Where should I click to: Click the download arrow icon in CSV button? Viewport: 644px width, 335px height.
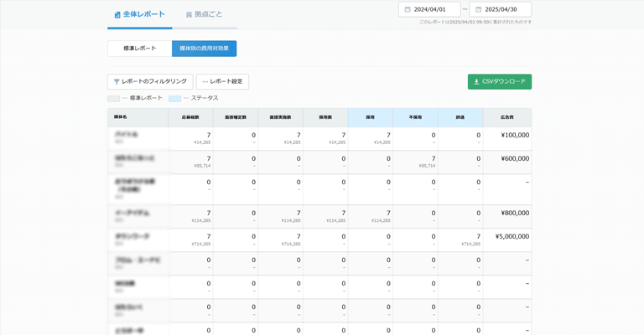476,81
